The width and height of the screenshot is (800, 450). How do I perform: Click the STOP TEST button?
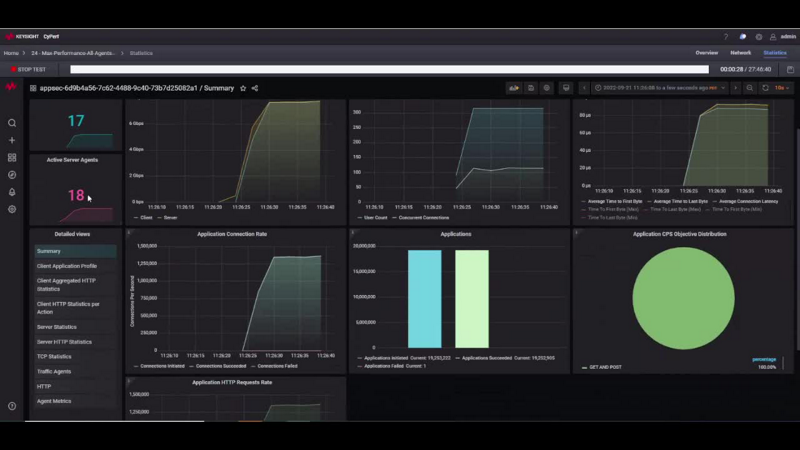[29, 69]
